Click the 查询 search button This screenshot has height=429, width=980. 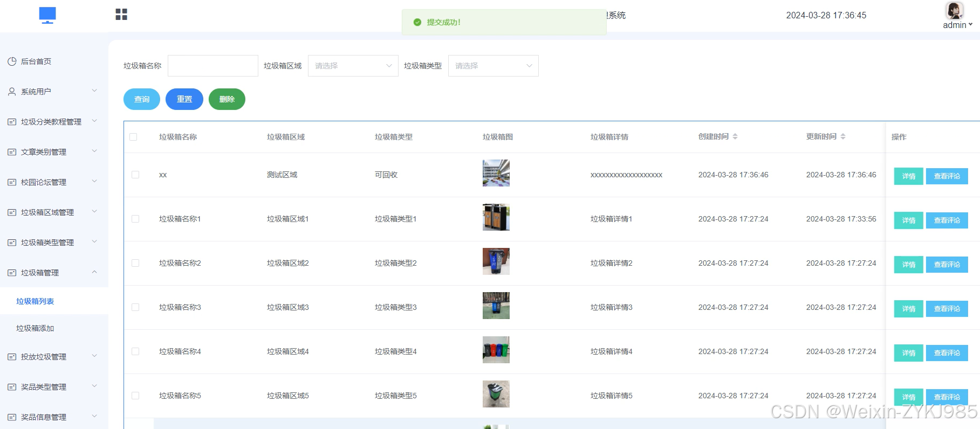pyautogui.click(x=142, y=99)
